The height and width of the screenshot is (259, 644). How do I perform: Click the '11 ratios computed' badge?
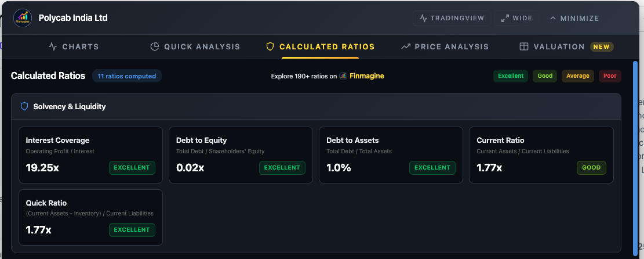(126, 75)
